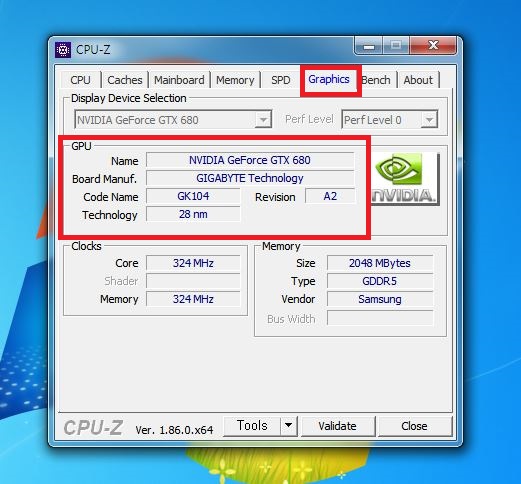Open the About tab
The height and width of the screenshot is (484, 521).
pos(418,80)
